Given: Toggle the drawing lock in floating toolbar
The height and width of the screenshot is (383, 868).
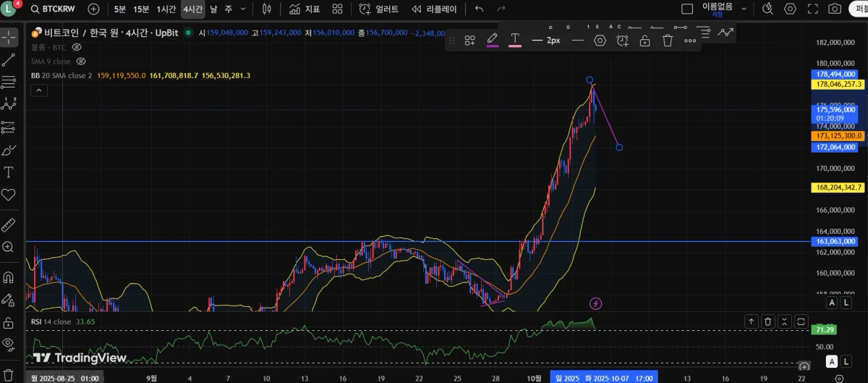Looking at the screenshot, I should tap(644, 41).
